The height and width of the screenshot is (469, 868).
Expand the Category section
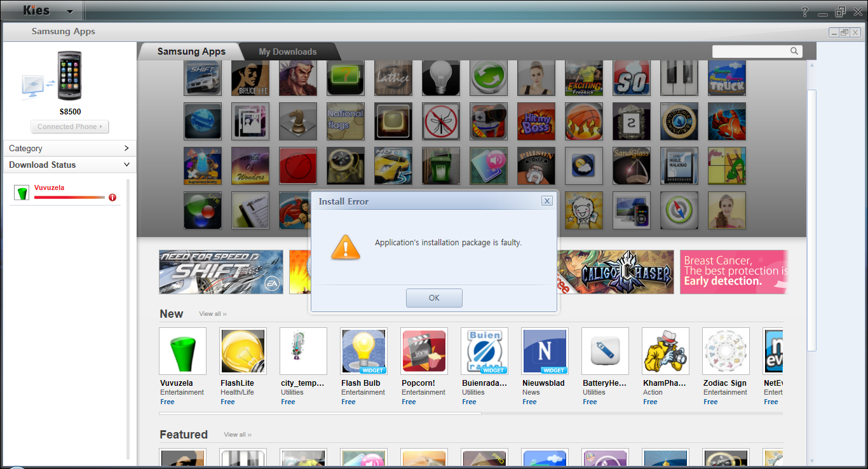[x=70, y=148]
